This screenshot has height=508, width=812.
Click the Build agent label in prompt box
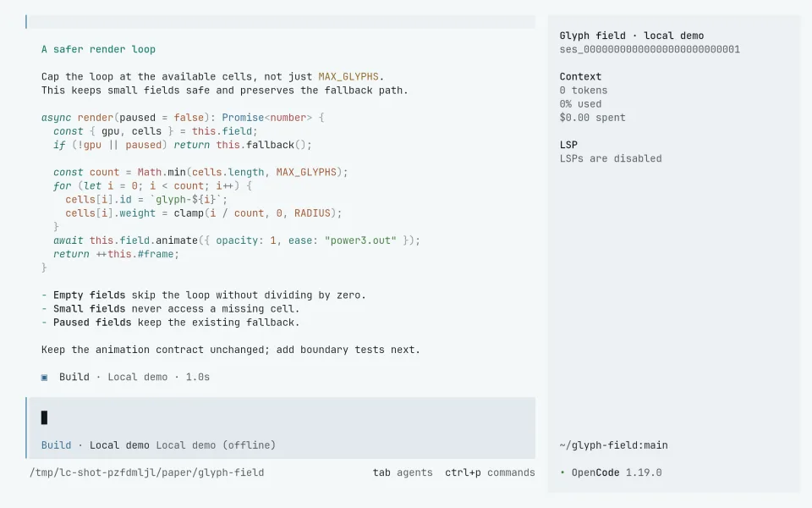pyautogui.click(x=57, y=445)
